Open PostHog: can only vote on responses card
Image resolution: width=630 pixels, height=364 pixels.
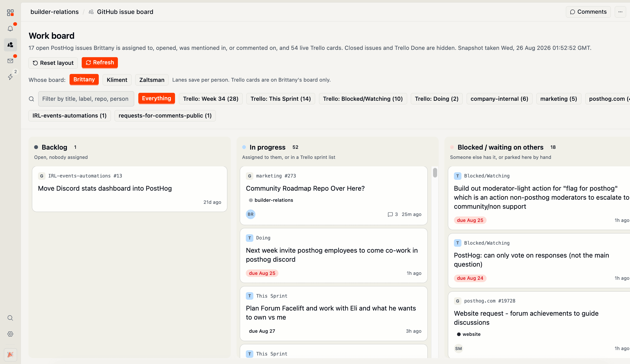[x=539, y=261]
